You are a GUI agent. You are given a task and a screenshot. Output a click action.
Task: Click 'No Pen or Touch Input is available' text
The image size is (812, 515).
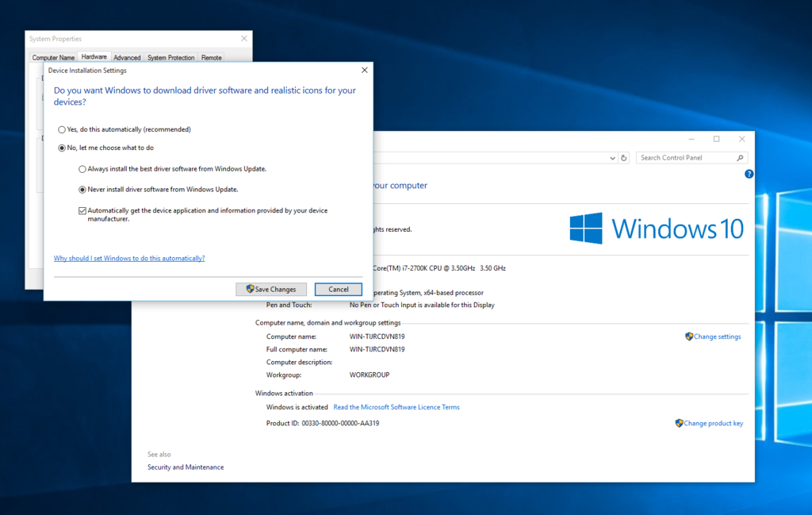[x=422, y=306]
